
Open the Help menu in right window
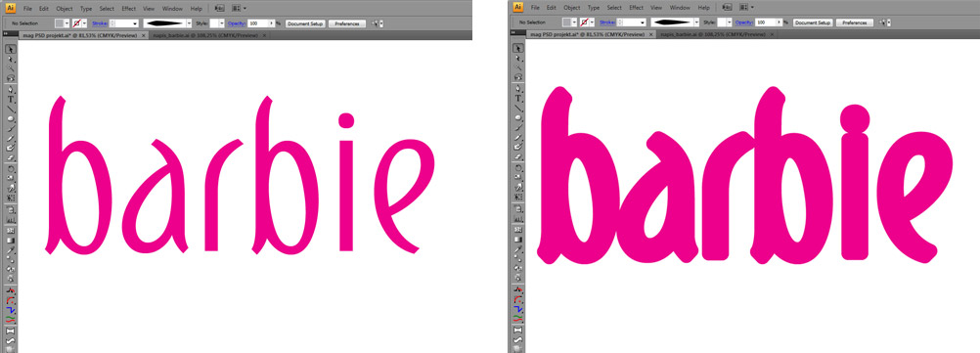(x=704, y=9)
